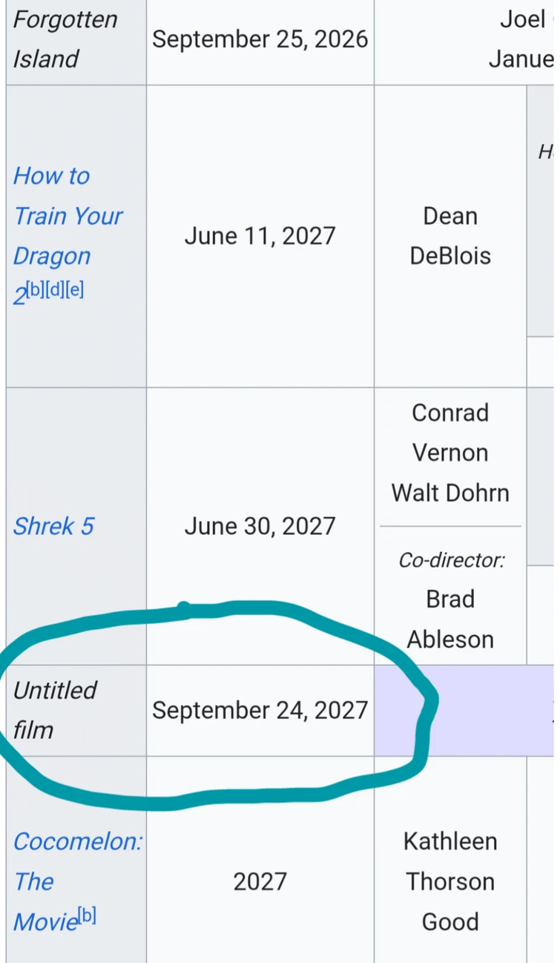Click the 2027 date for Cocomelon
The height and width of the screenshot is (963, 560).
(260, 881)
